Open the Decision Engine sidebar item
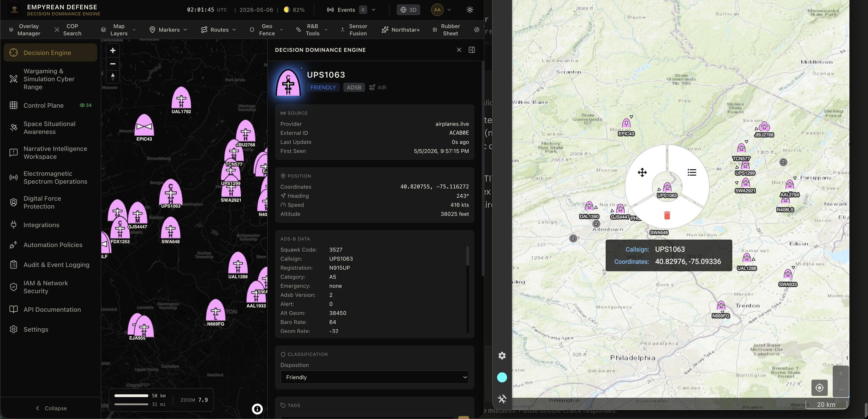This screenshot has height=419, width=868. pos(50,53)
